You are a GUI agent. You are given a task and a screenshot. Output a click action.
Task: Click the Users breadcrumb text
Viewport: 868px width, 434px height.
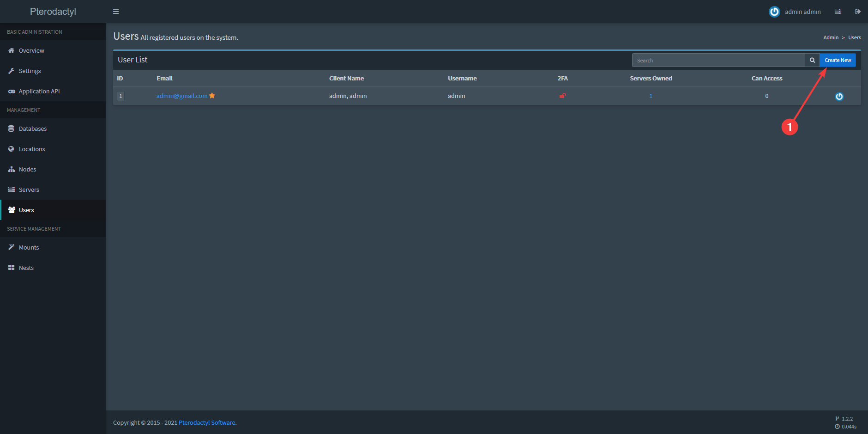(855, 37)
